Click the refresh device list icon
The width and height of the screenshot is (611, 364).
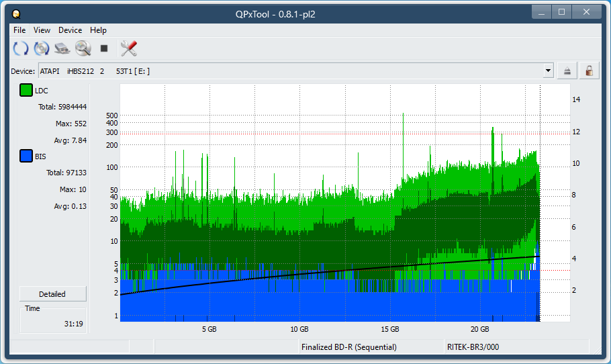21,48
